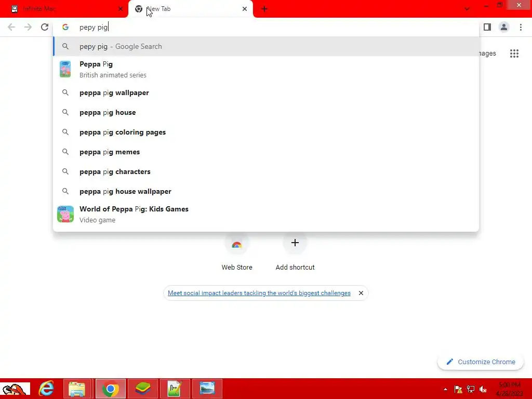This screenshot has width=532, height=399.
Task: Open the Start button on taskbar
Action: coord(15,389)
